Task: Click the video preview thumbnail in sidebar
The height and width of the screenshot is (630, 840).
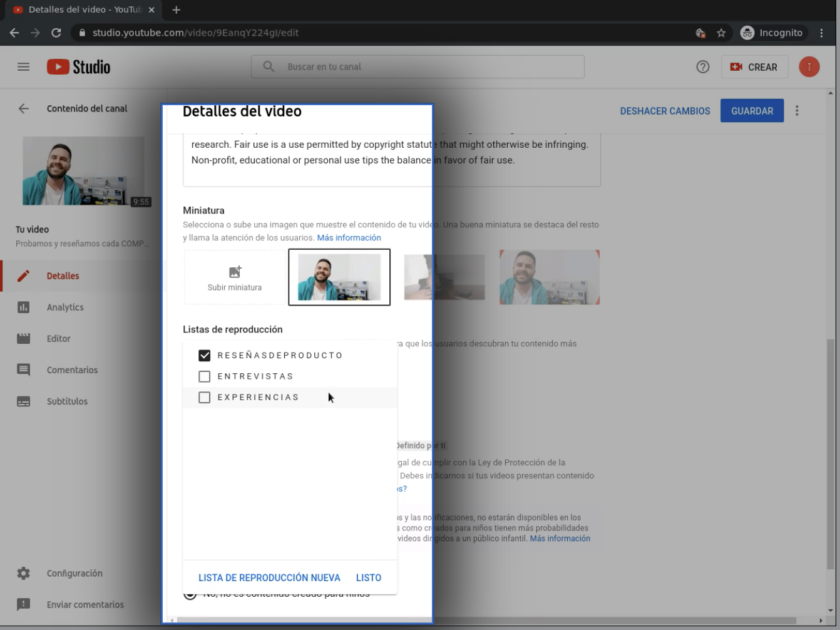Action: pos(84,171)
